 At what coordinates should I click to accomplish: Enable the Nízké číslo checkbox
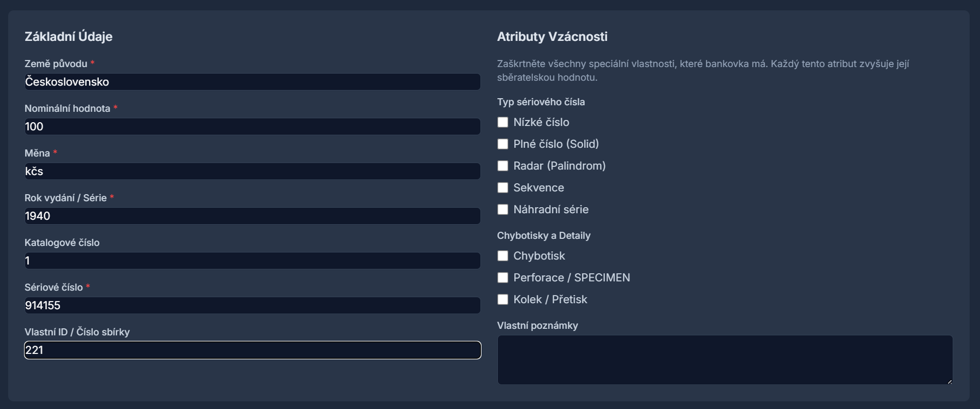[503, 123]
